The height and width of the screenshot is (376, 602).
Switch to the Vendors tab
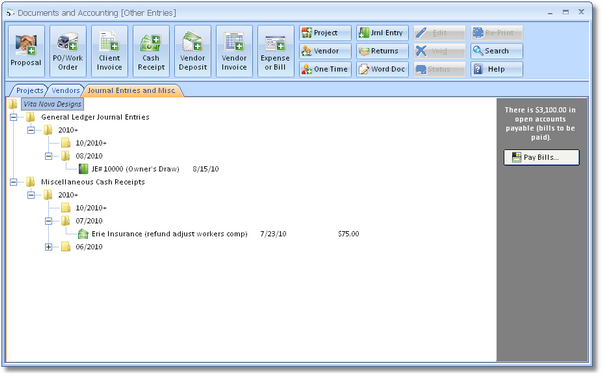(x=65, y=91)
